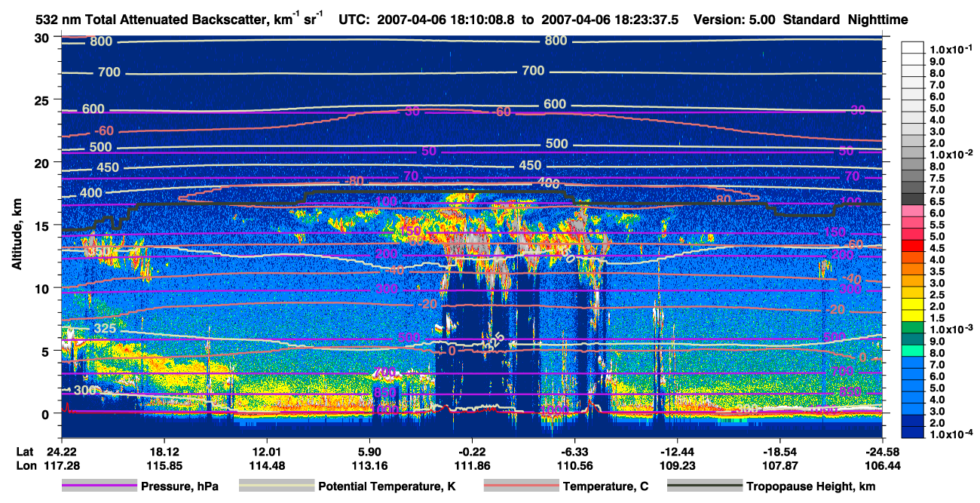This screenshot has width=980, height=503.
Task: Click the dark Tropopause Height line sample in legend
Action: click(x=705, y=486)
